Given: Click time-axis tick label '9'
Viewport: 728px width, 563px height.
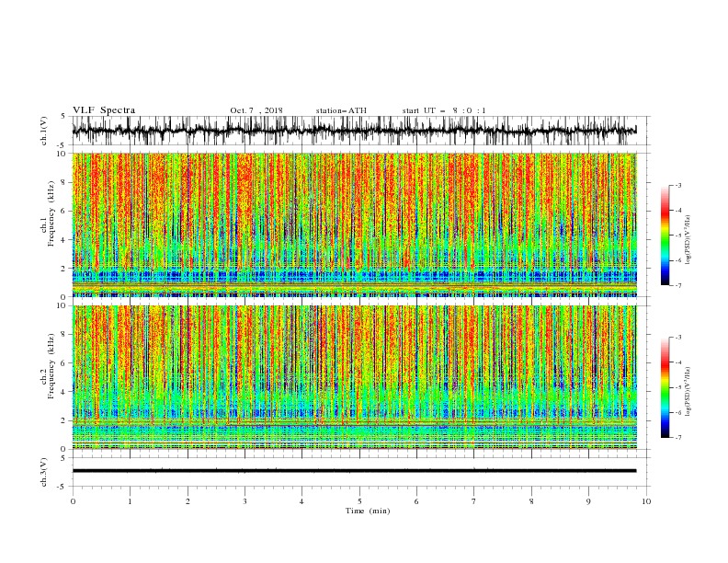Looking at the screenshot, I should click(x=588, y=501).
